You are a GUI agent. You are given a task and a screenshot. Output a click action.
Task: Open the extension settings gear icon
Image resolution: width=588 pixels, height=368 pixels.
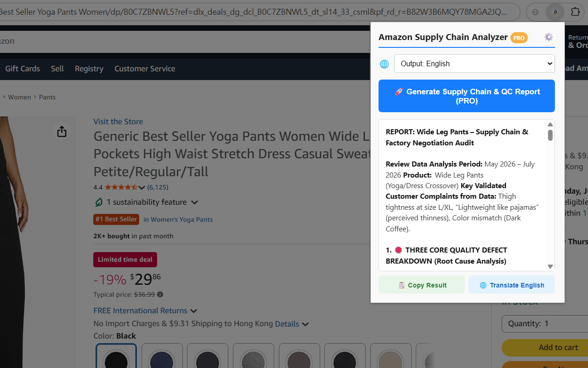[548, 37]
